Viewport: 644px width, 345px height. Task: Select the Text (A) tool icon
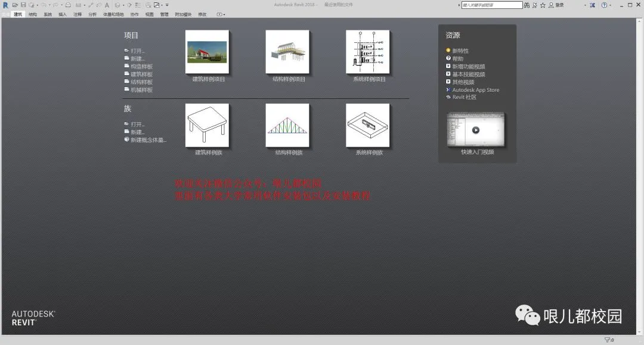click(x=107, y=5)
